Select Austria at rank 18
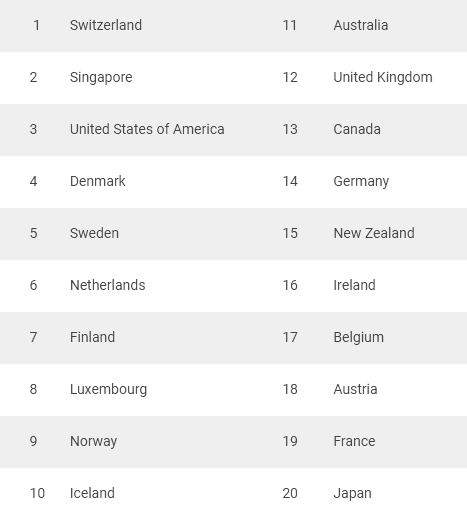 tap(355, 389)
